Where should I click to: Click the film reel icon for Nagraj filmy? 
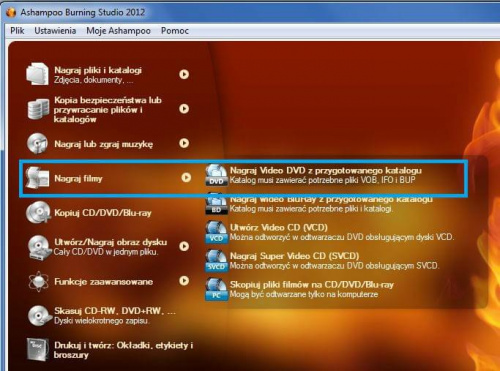37,178
